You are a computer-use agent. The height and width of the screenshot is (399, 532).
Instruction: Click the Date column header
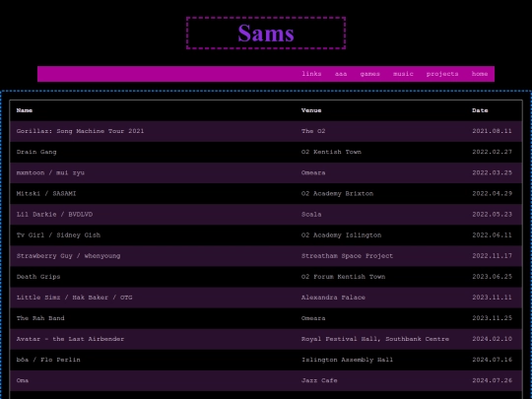[x=480, y=110]
